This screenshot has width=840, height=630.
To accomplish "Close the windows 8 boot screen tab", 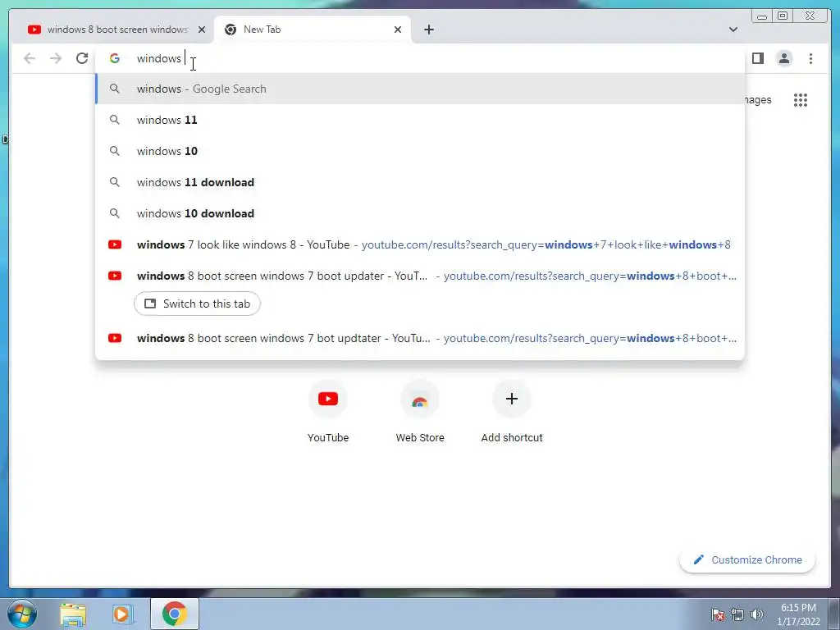I will [202, 30].
